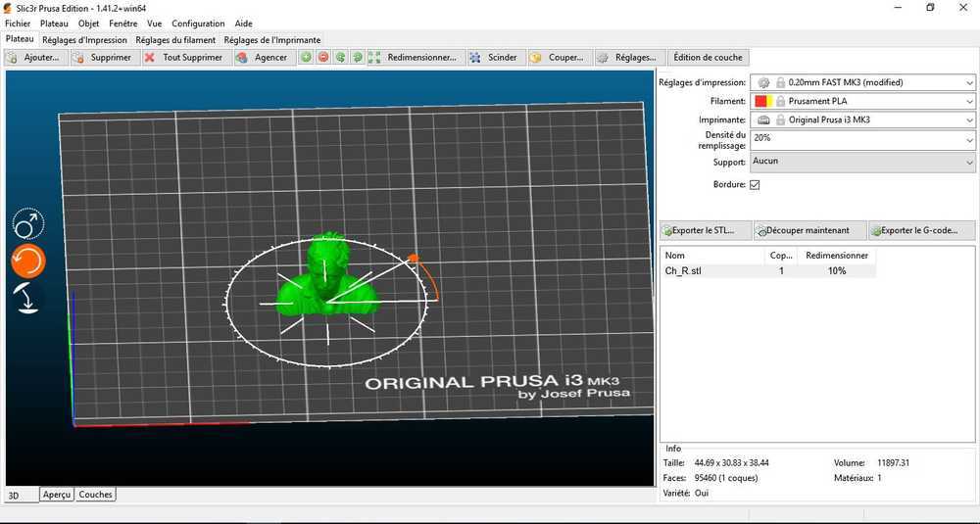
Task: Click the Slic3r app icon in title bar
Action: click(x=8, y=8)
